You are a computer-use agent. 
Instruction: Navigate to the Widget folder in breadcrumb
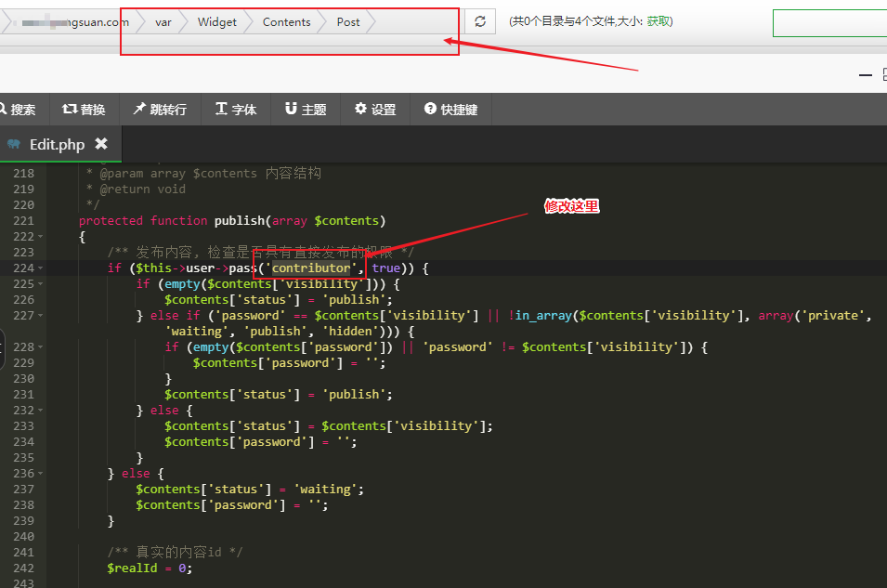(216, 21)
